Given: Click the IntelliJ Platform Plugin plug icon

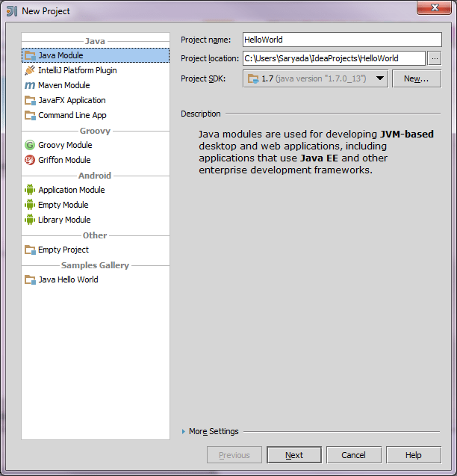Looking at the screenshot, I should tap(30, 70).
